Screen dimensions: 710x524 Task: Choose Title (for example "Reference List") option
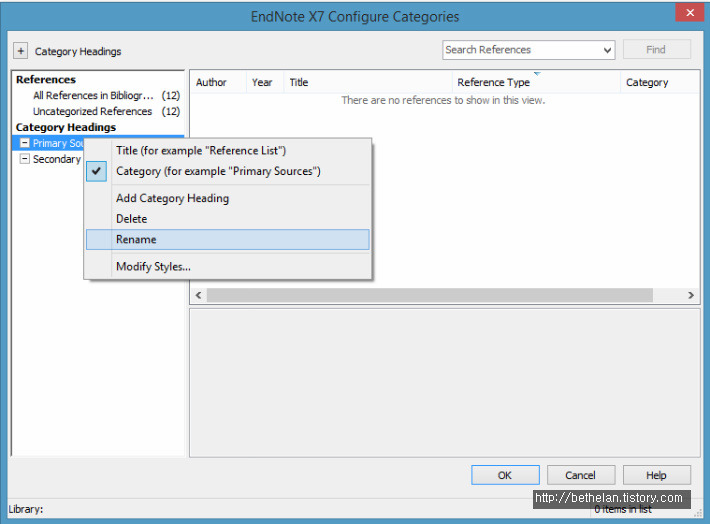pos(228,150)
